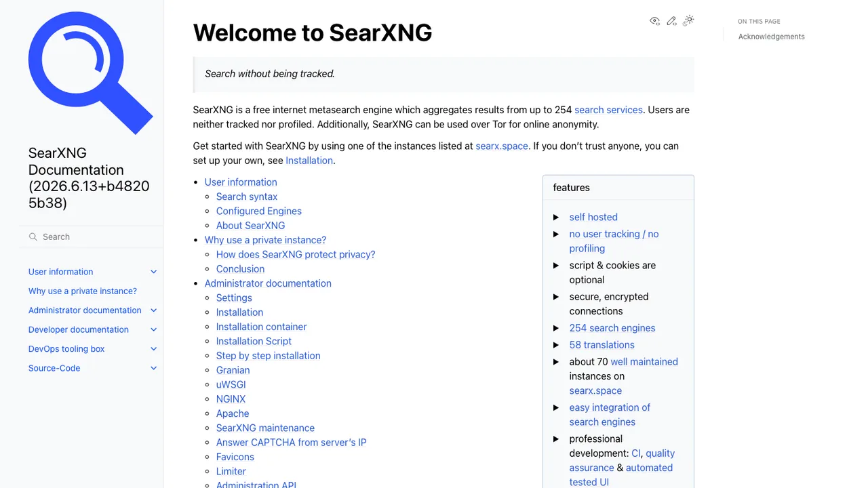Open Installation container link
The width and height of the screenshot is (868, 488).
[x=262, y=327]
